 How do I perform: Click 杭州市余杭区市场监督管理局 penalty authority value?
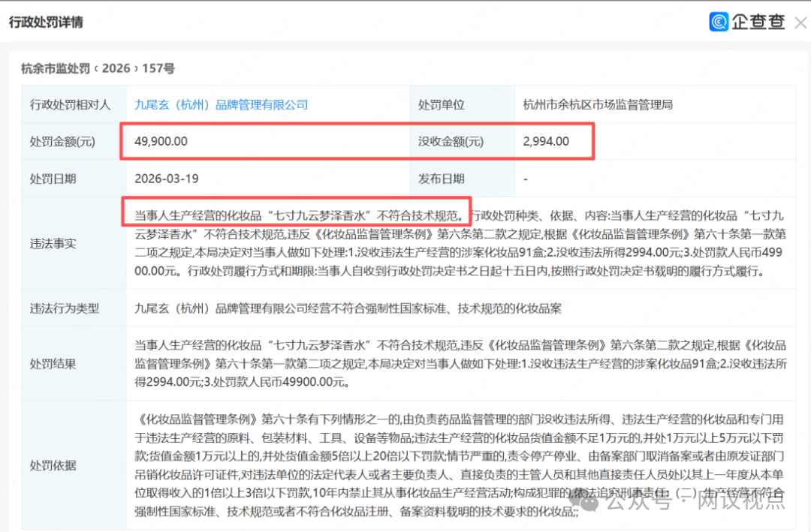(598, 105)
